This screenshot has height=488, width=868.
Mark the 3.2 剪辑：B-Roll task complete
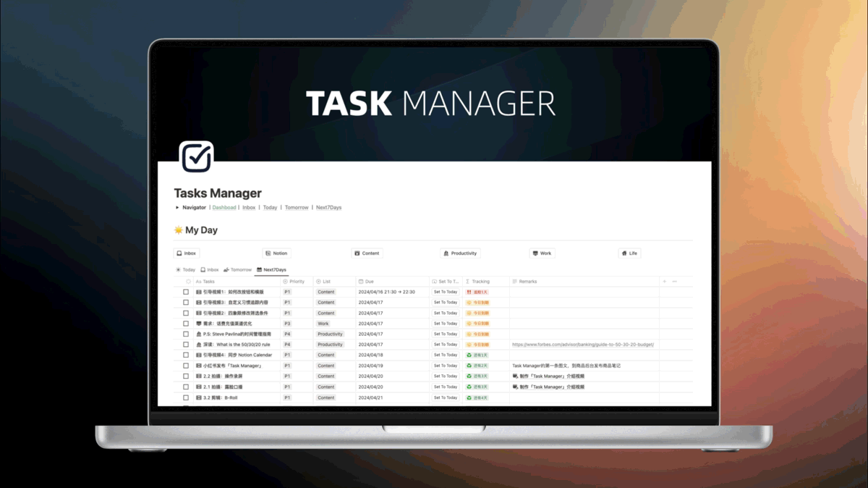[x=184, y=397]
